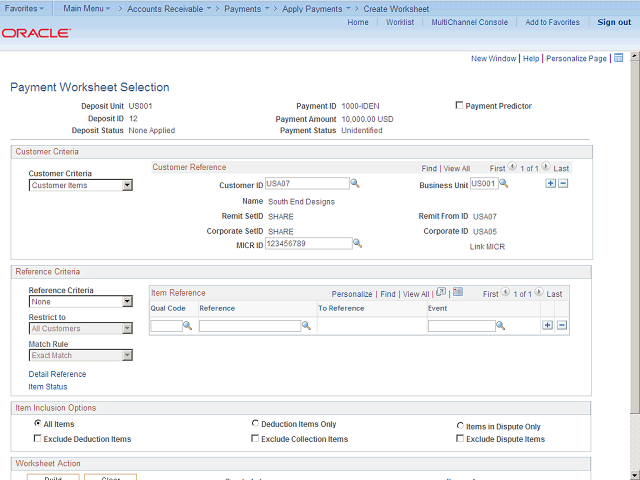
Task: Click the MICR ID lookup magnifier
Action: click(x=357, y=243)
